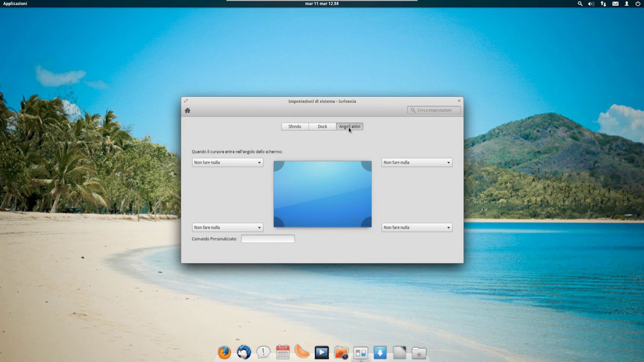This screenshot has height=362, width=644.
Task: Expand the top-right corner action dropdown
Action: tap(417, 162)
